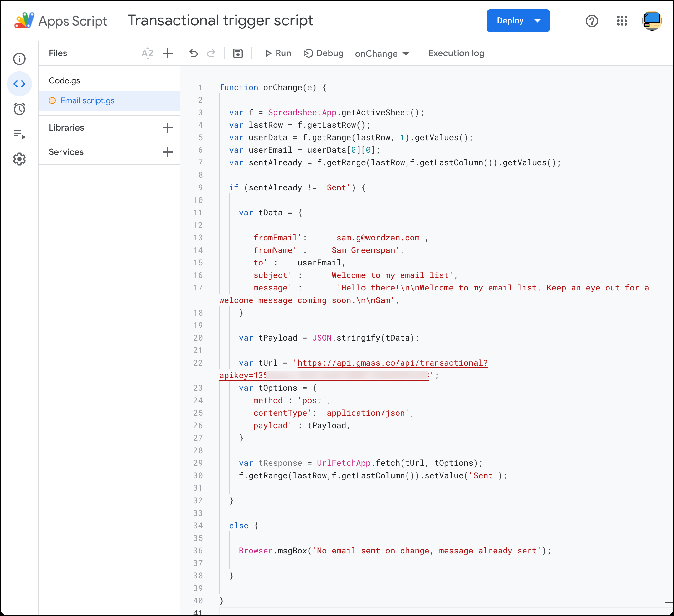674x616 pixels.
Task: Click the Services section header
Action: (66, 152)
